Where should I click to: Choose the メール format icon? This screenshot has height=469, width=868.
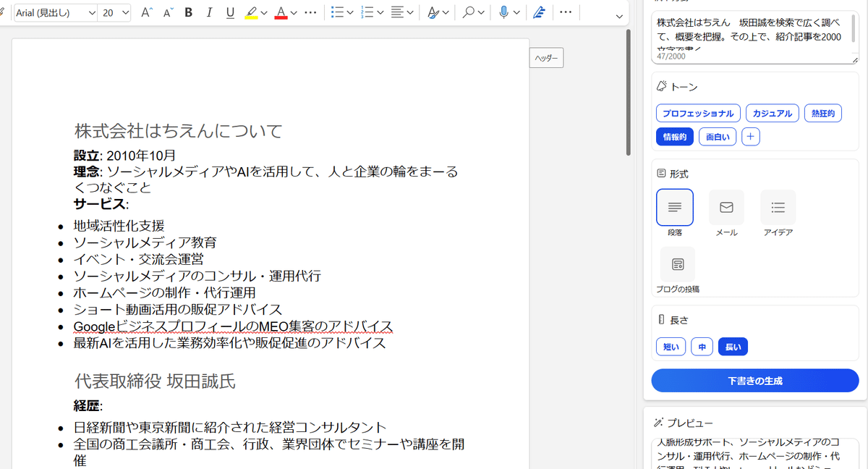click(x=726, y=208)
